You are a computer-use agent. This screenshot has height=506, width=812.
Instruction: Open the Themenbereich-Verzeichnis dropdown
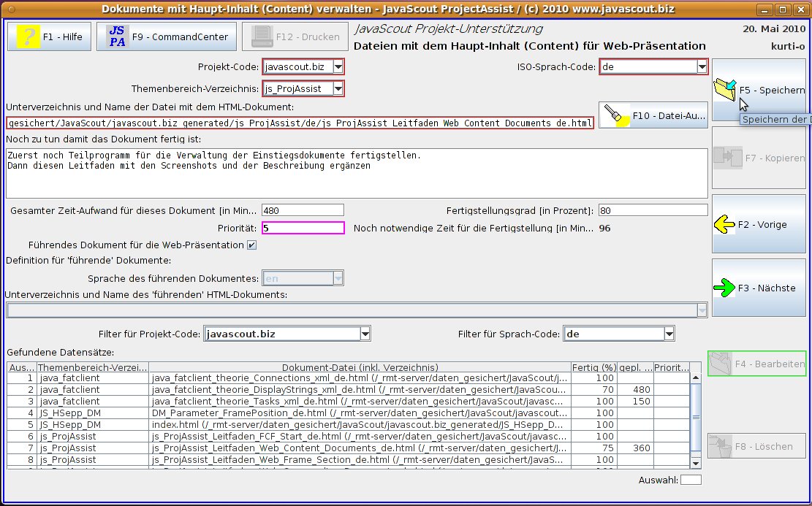337,89
